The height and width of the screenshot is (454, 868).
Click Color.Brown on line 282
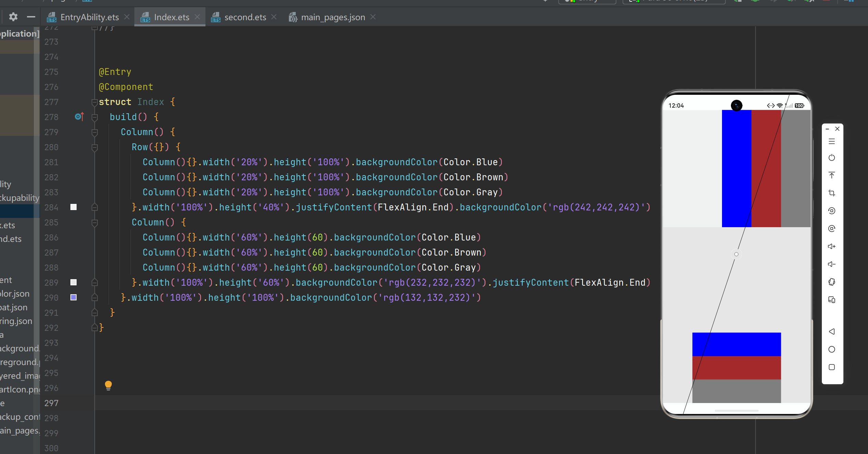click(473, 177)
